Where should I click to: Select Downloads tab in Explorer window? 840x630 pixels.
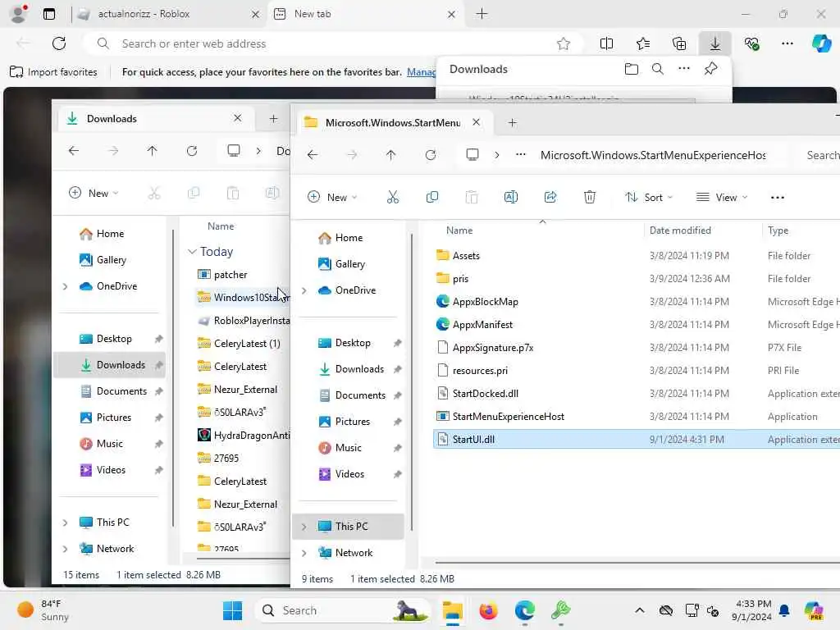tap(154, 118)
